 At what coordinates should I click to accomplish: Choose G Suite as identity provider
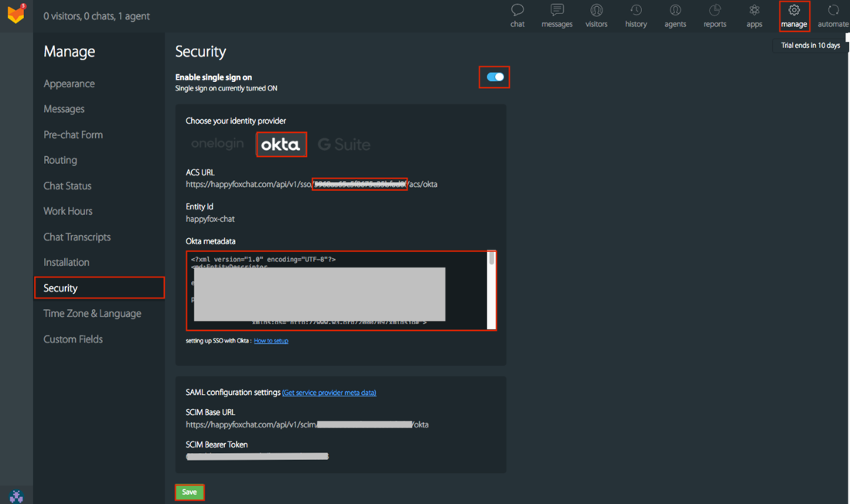click(x=344, y=145)
